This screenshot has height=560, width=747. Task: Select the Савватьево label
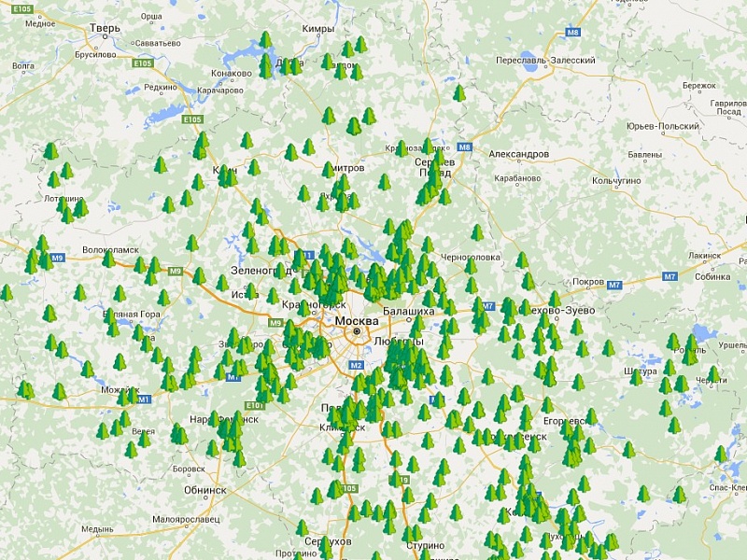(158, 43)
